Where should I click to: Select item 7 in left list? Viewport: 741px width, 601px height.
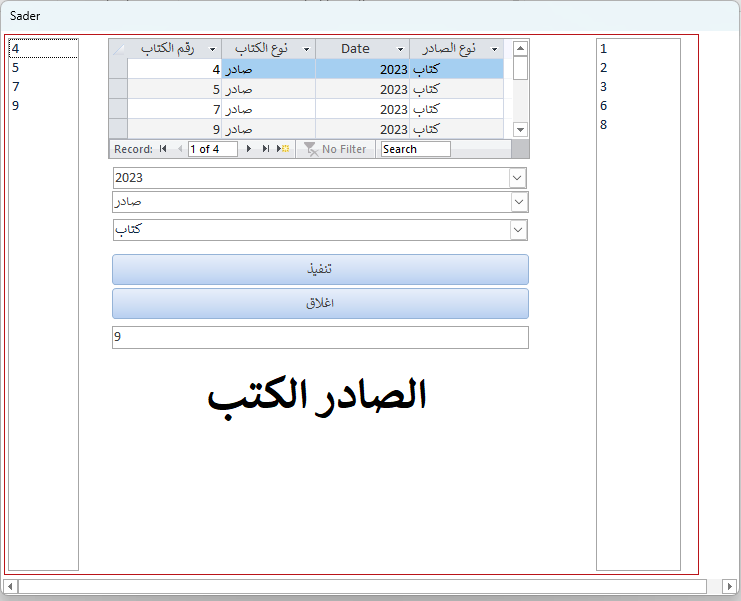43,86
